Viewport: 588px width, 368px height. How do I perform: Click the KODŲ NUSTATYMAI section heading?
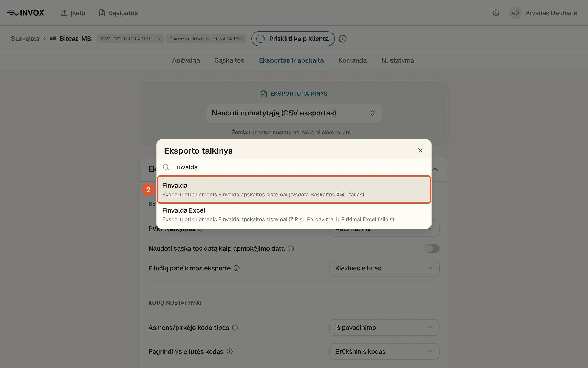click(175, 302)
